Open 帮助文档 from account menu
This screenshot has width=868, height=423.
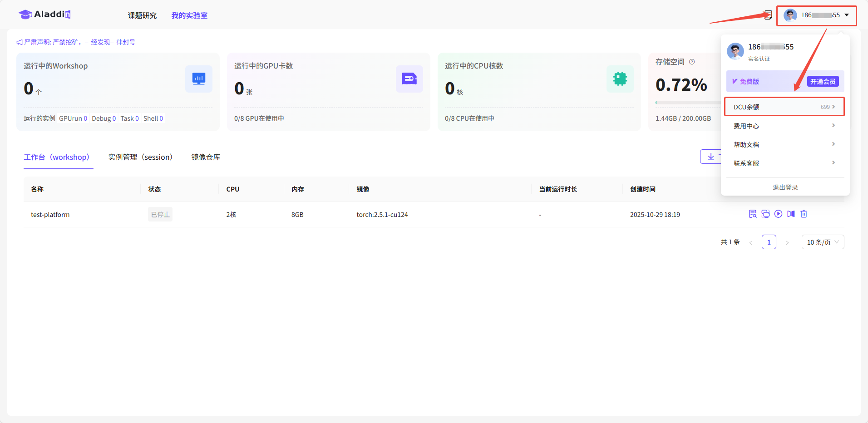point(784,144)
